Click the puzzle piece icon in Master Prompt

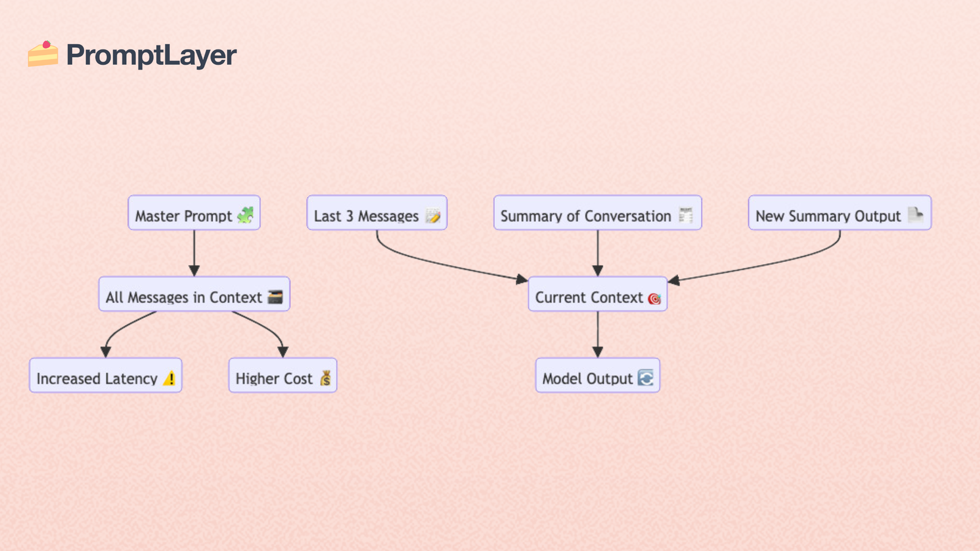click(246, 215)
